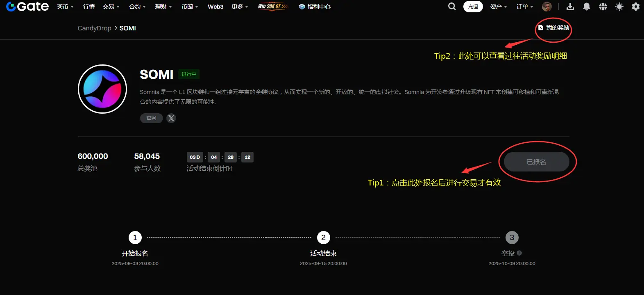Image resolution: width=644 pixels, height=295 pixels.
Task: Expand the 合约 dropdown menu
Action: tap(137, 7)
